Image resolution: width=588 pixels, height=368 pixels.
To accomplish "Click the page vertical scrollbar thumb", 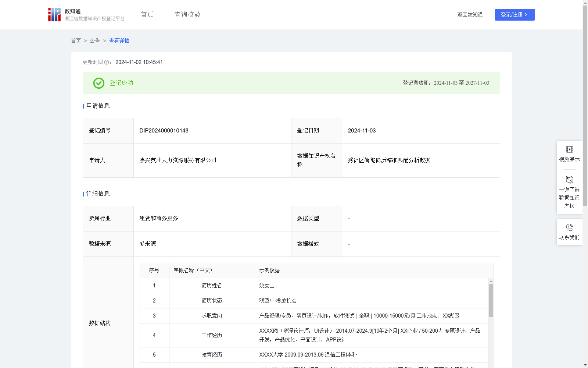I will click(585, 106).
